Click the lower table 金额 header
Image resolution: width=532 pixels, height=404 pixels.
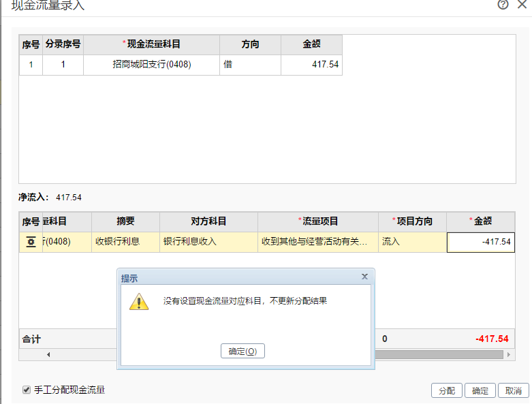481,222
